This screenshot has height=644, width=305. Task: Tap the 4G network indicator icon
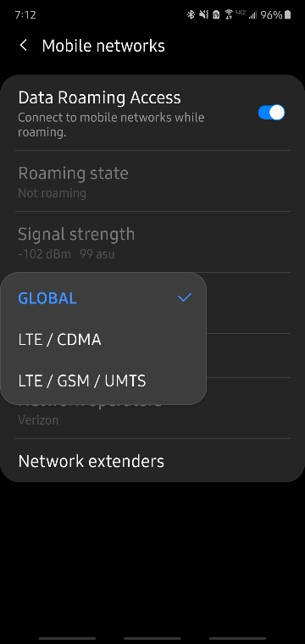(x=241, y=14)
